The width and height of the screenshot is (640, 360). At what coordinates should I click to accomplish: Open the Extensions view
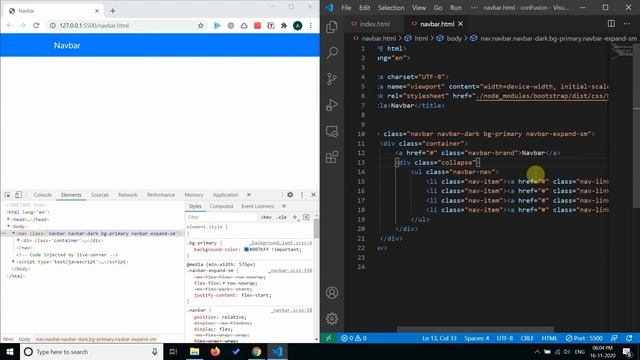[x=332, y=157]
